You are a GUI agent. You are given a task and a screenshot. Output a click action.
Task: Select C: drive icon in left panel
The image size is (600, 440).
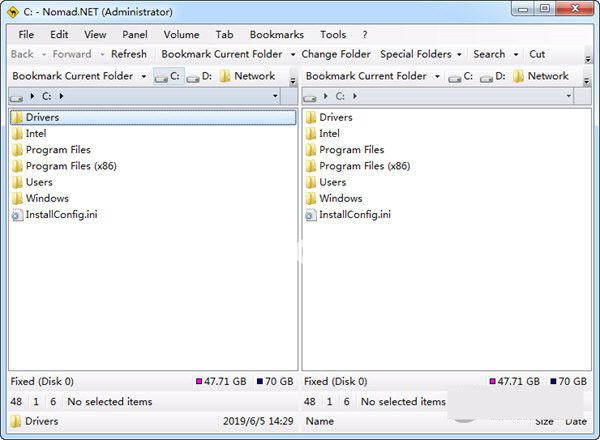tap(168, 76)
